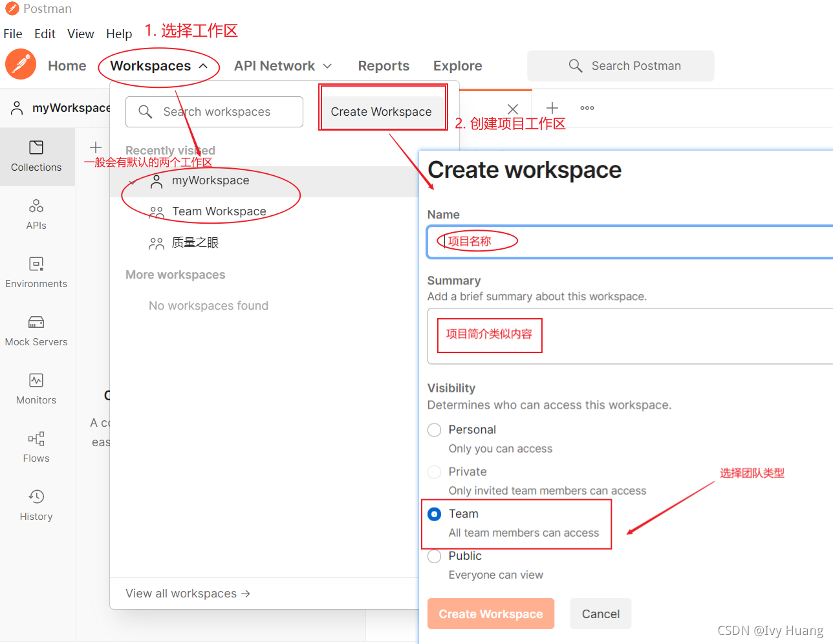The height and width of the screenshot is (644, 833).
Task: Click the myWorkspace header label
Action: (72, 108)
